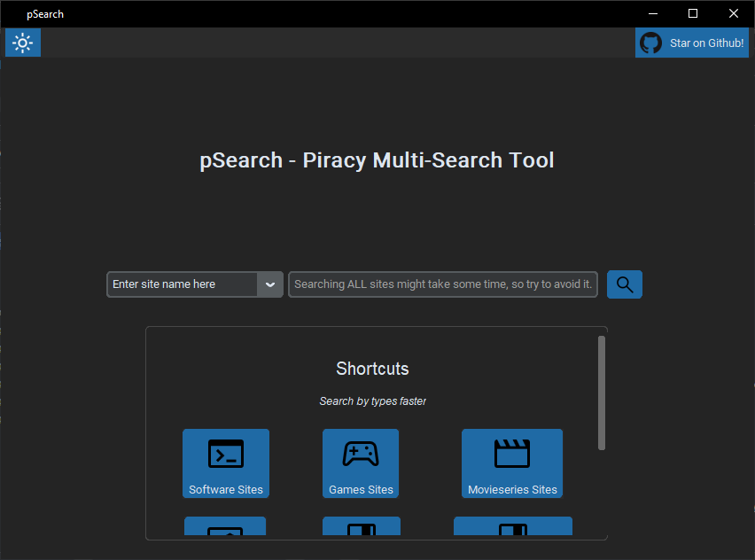This screenshot has height=560, width=755.
Task: Open the Star on Github! link
Action: 692,43
